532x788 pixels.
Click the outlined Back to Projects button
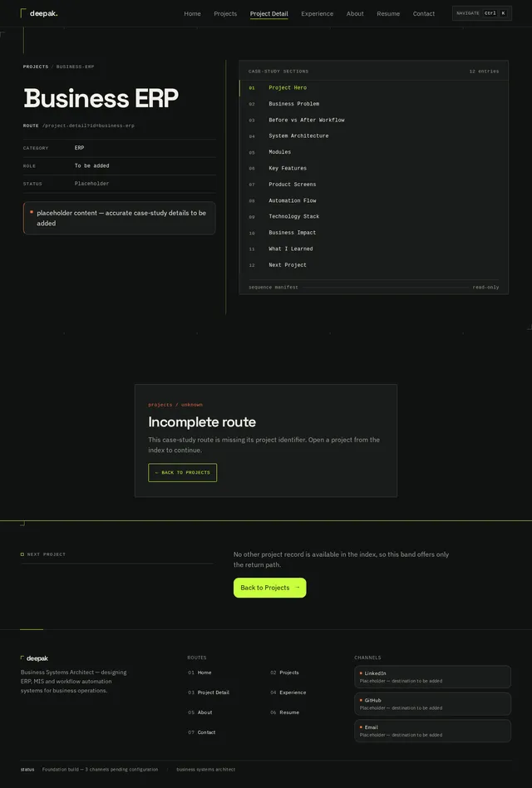pos(182,472)
